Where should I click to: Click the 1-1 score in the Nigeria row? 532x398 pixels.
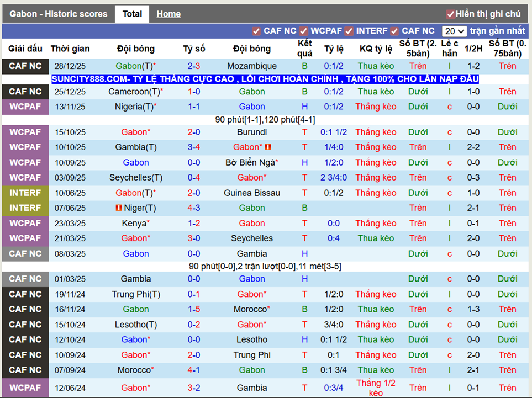coord(194,107)
